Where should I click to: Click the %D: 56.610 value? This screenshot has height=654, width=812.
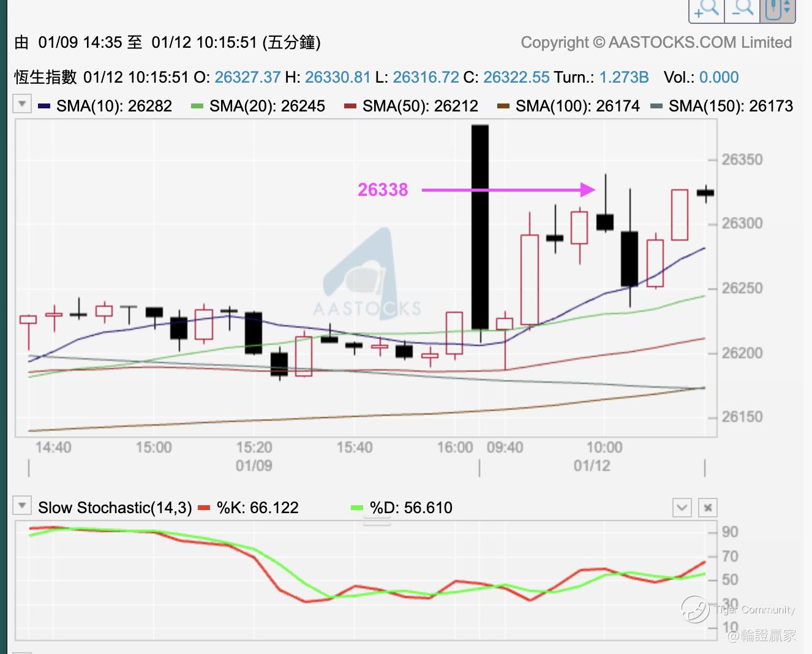point(411,508)
